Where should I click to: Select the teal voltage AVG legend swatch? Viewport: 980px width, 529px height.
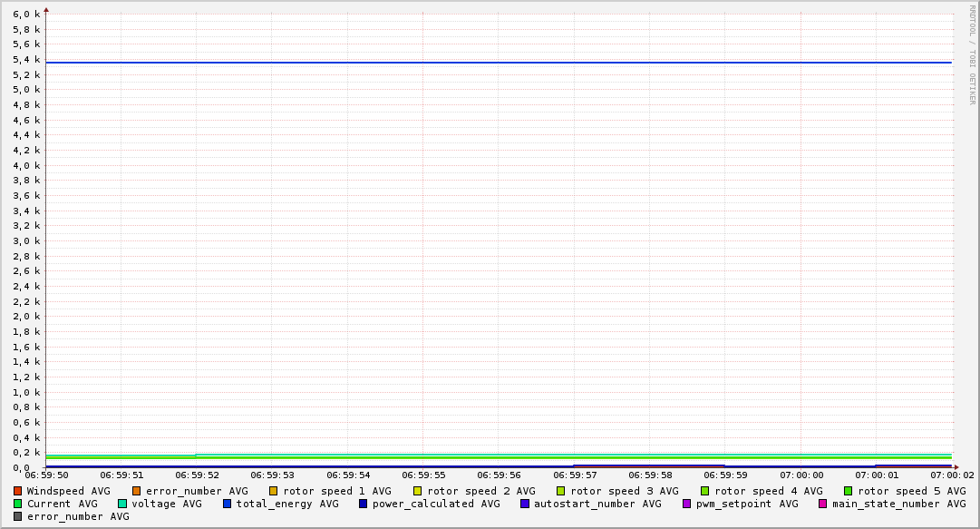click(122, 504)
